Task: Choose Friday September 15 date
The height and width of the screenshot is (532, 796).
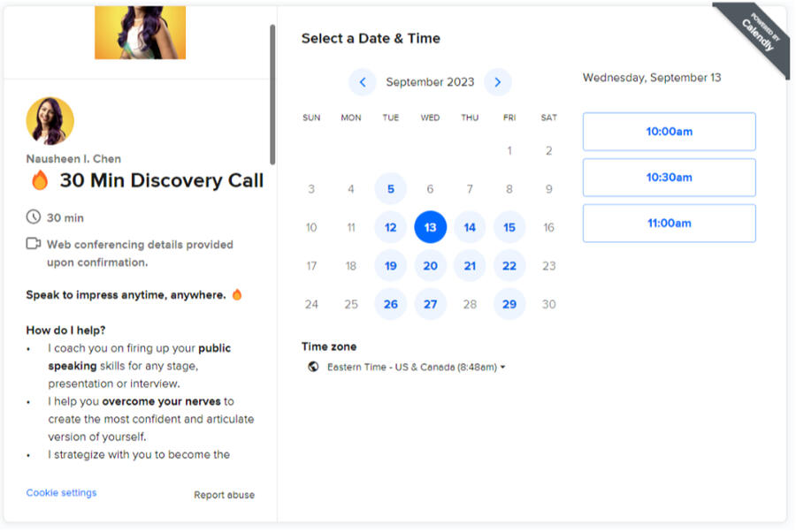Action: [x=509, y=227]
